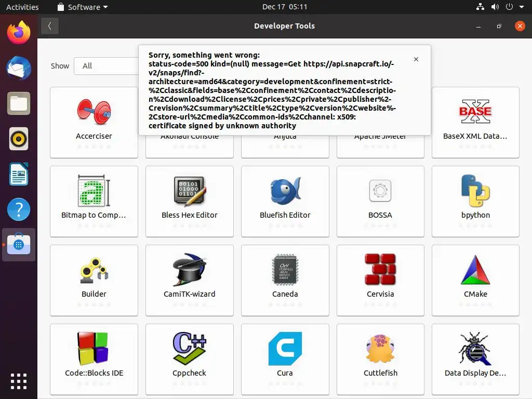Open the Software app menu

[83, 7]
